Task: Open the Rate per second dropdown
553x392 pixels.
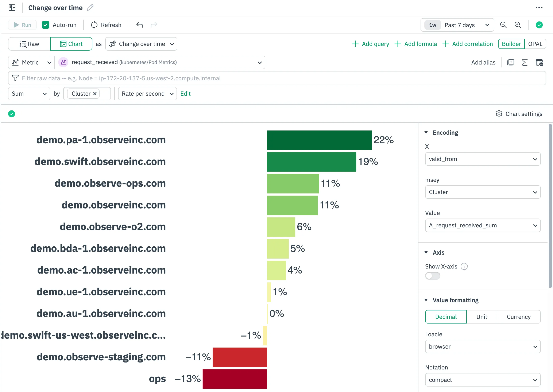Action: click(x=147, y=94)
